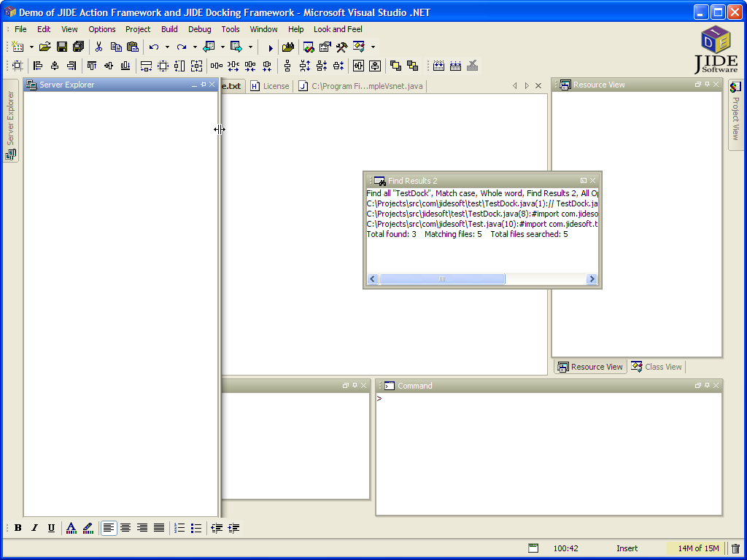
Task: Click the Navigate Forward icon
Action: click(236, 47)
